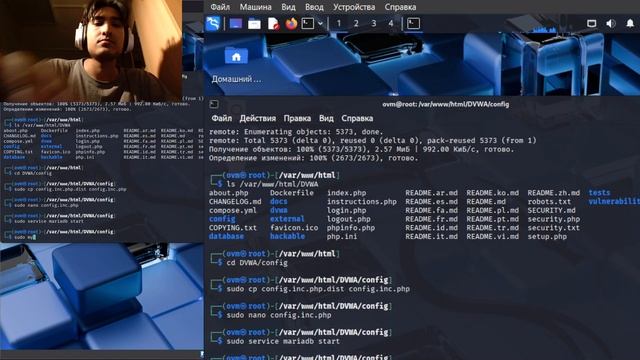Switch to workspace 1

pos(338,24)
